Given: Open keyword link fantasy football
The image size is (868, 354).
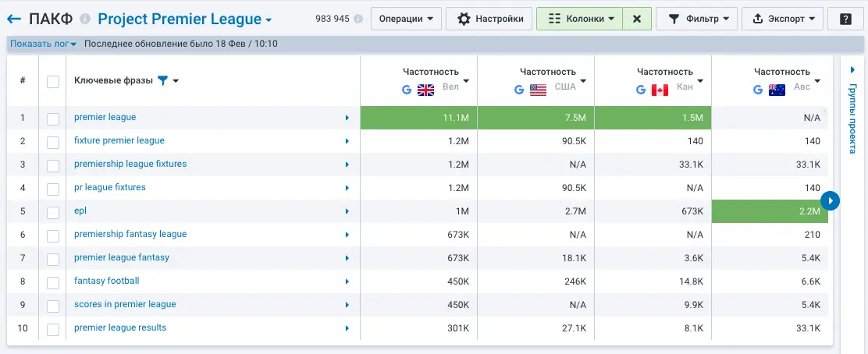Looking at the screenshot, I should pyautogui.click(x=107, y=281).
